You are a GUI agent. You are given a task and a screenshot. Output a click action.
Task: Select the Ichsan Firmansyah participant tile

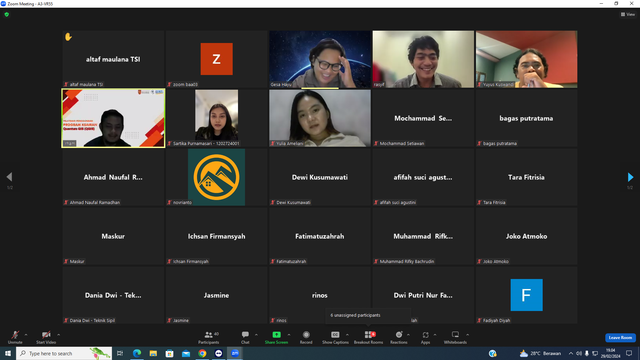216,236
